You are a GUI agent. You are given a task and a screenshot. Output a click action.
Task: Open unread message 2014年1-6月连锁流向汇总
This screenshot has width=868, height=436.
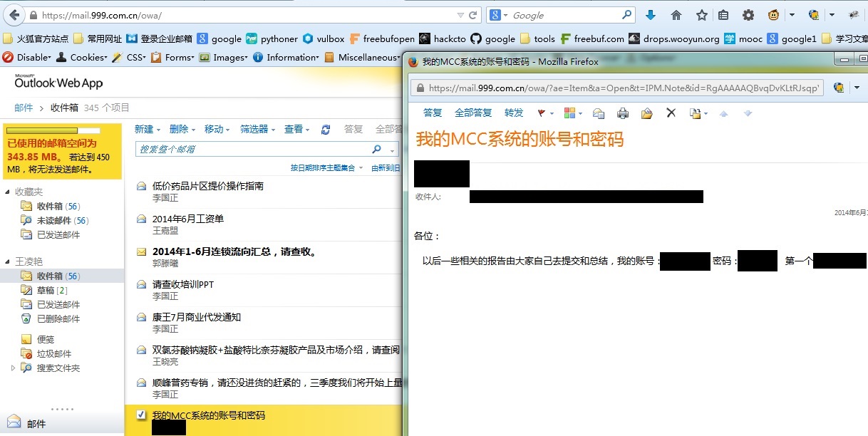click(x=234, y=251)
